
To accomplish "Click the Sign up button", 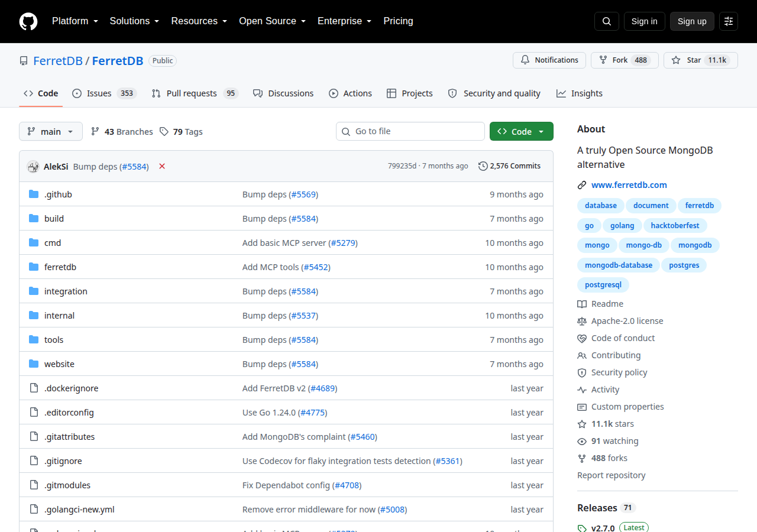I will click(x=692, y=21).
